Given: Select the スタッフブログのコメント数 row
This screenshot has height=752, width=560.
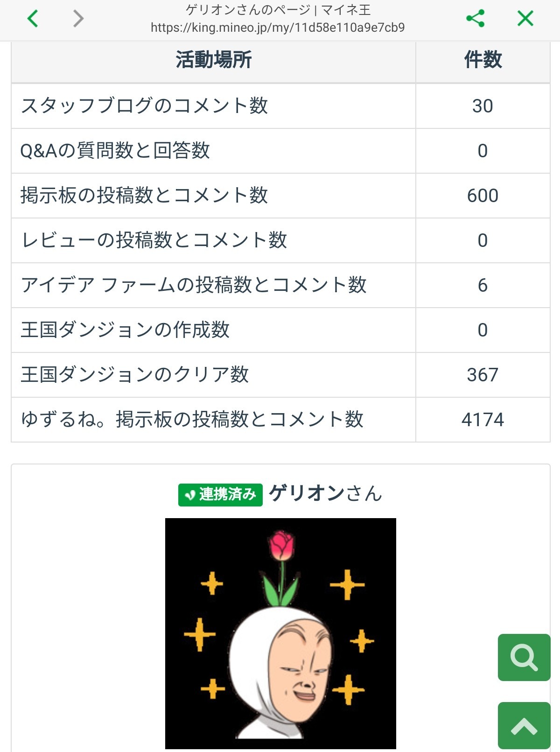Looking at the screenshot, I should [144, 106].
